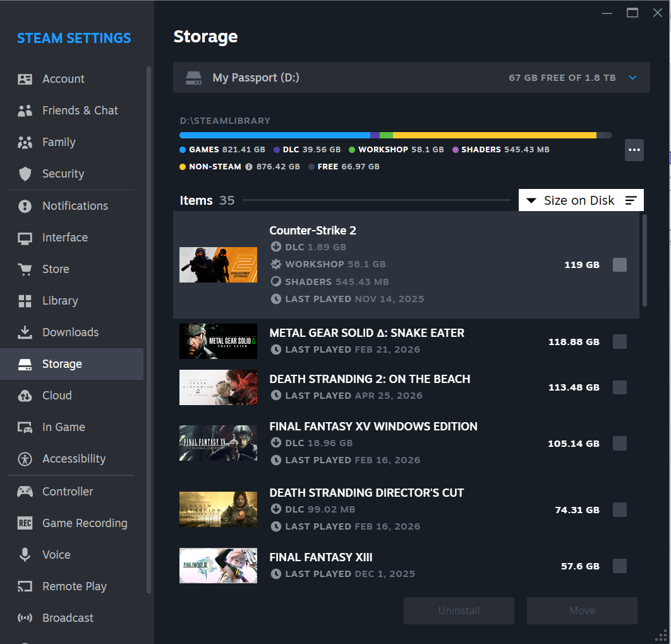This screenshot has height=644, width=671.
Task: Click the yellow Non-Steam segment of storage bar
Action: 495,135
